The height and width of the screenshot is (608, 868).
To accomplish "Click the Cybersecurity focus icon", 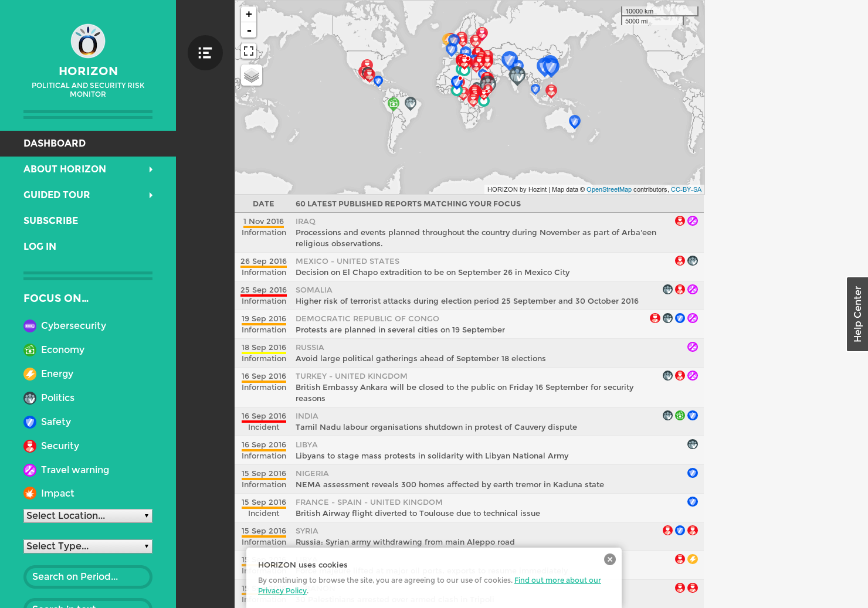I will [x=30, y=326].
